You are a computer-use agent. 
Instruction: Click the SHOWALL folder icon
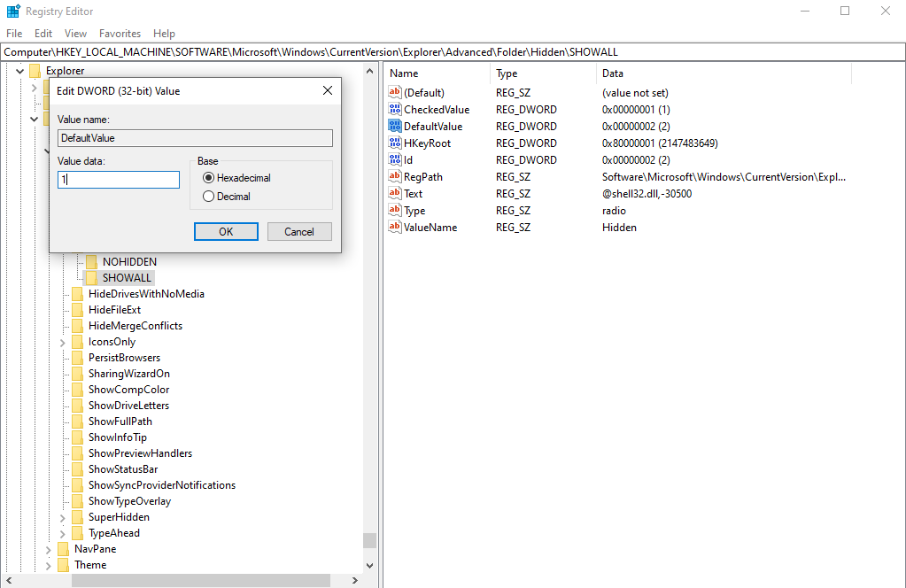pyautogui.click(x=92, y=277)
